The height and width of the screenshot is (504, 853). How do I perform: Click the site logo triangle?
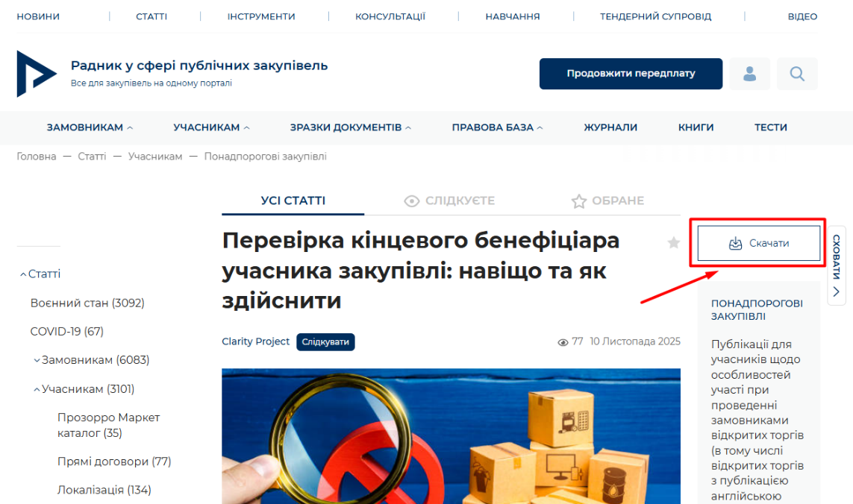click(36, 74)
